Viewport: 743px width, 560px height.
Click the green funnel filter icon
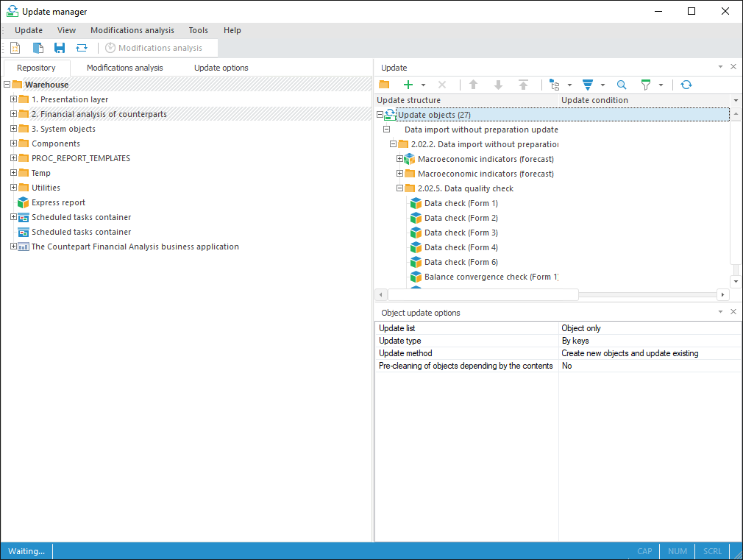pyautogui.click(x=645, y=85)
